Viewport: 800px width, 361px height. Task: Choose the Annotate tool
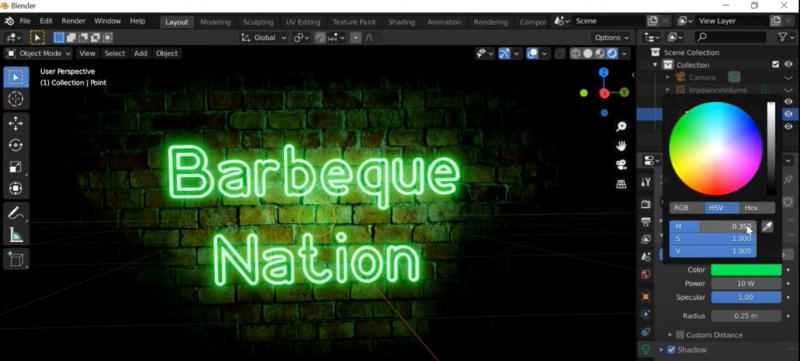click(x=16, y=213)
